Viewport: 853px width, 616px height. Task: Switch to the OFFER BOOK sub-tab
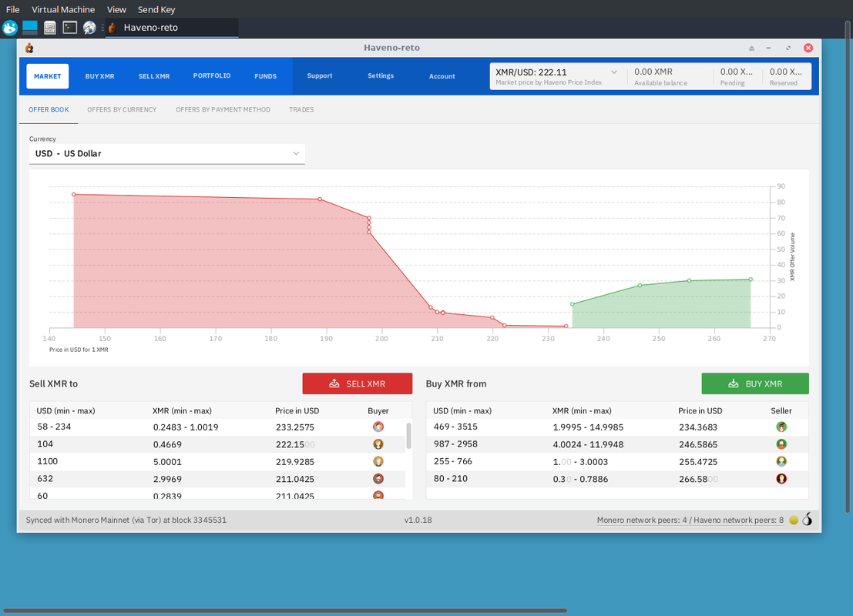coord(49,110)
